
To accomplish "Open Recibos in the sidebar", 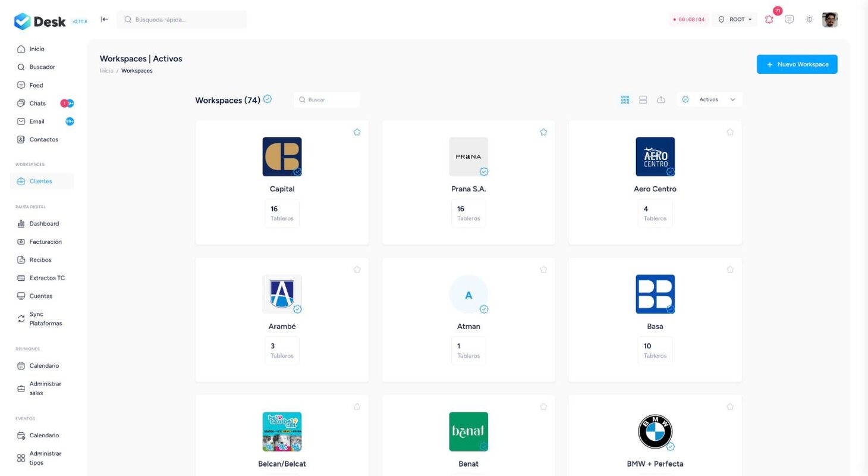I will coord(42,260).
